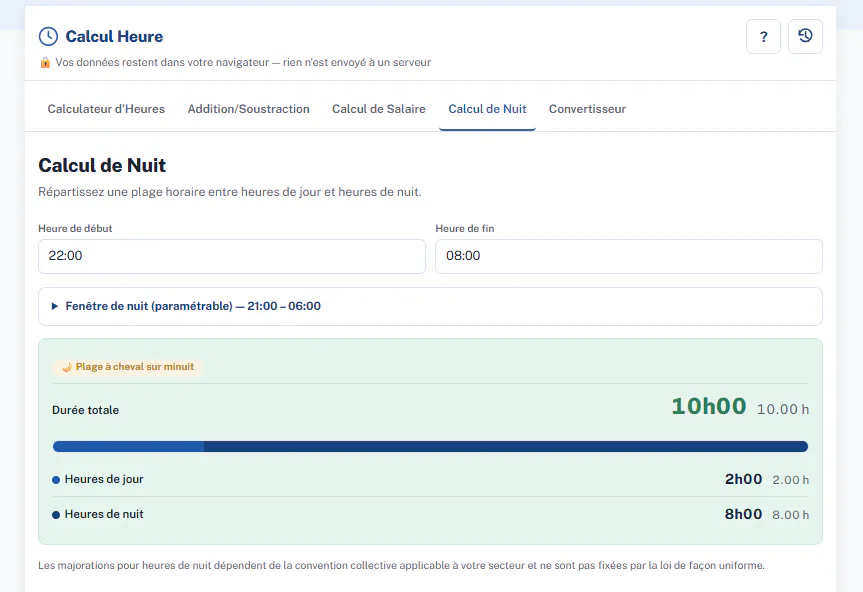Image resolution: width=863 pixels, height=592 pixels.
Task: Click the Heure de fin label
Action: (465, 228)
